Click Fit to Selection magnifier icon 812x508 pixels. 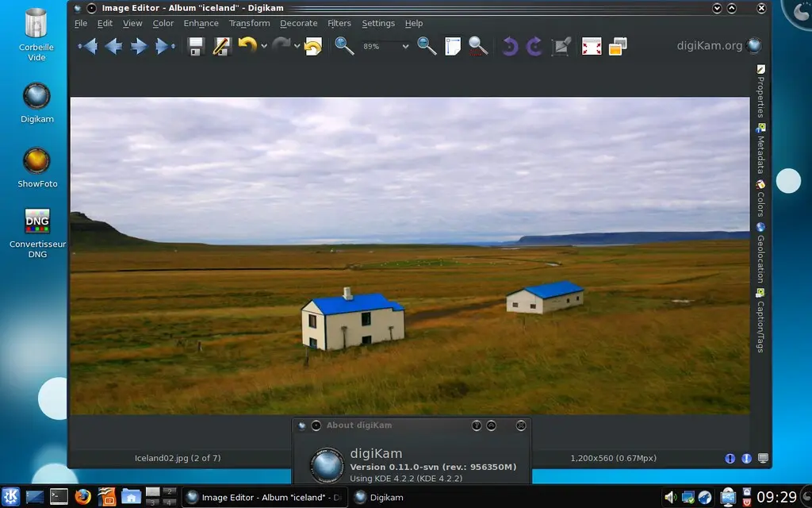coord(477,47)
